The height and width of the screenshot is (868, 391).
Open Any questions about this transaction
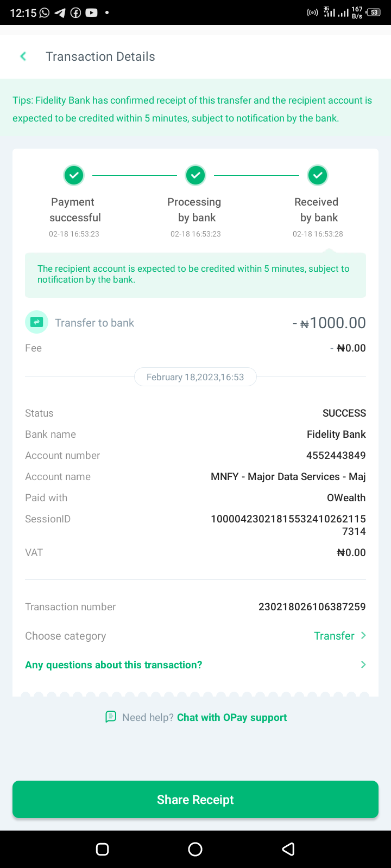tap(113, 665)
